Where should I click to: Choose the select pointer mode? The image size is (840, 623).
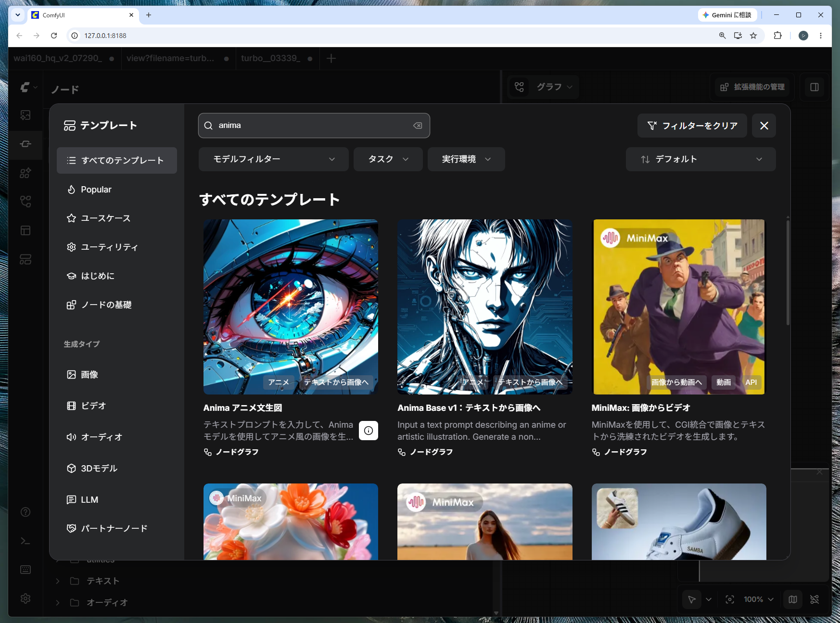(x=692, y=599)
